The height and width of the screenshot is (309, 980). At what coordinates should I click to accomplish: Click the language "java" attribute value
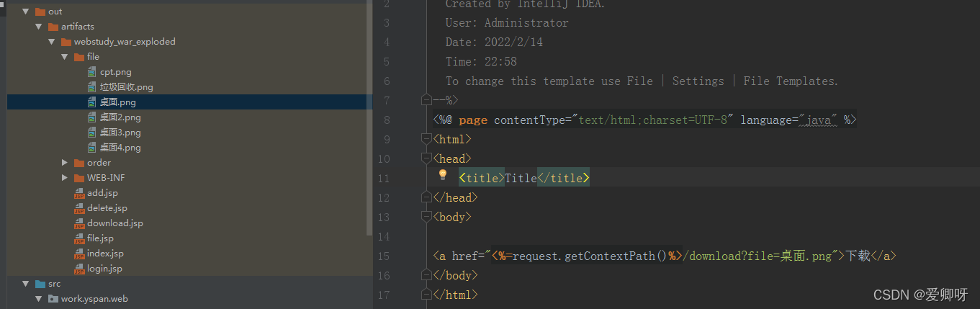[818, 120]
